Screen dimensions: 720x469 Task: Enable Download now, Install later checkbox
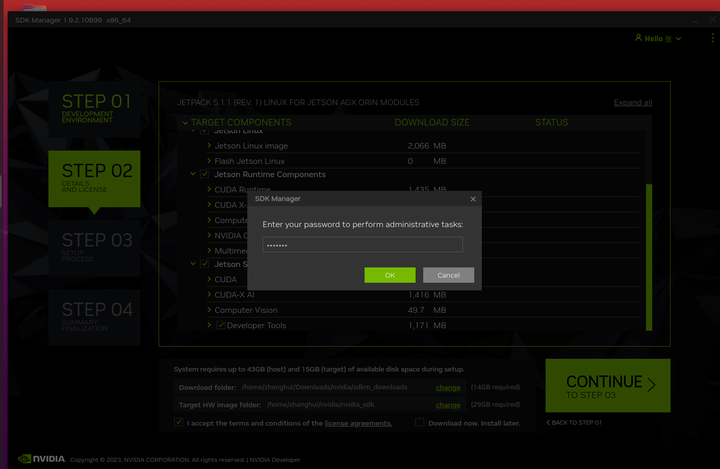pos(419,422)
